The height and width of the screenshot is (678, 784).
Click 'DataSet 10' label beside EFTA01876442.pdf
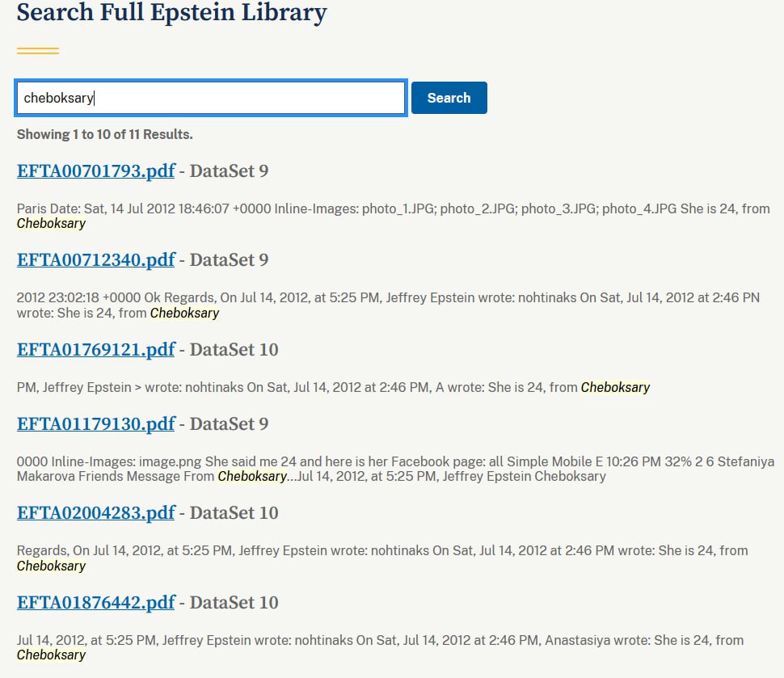tap(234, 603)
